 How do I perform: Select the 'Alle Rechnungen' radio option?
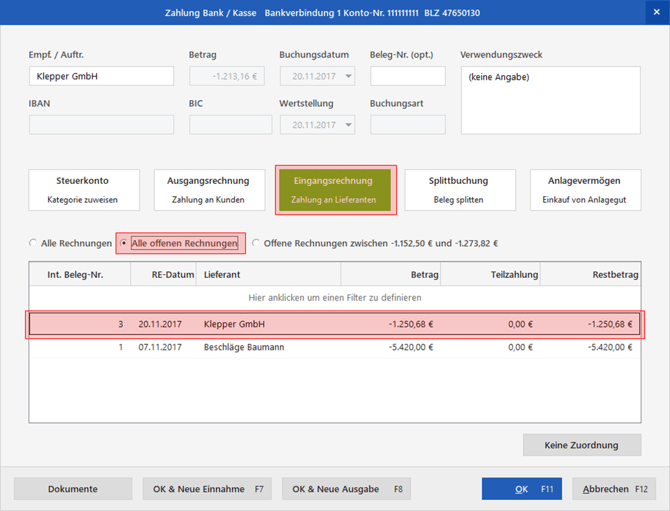pos(34,243)
